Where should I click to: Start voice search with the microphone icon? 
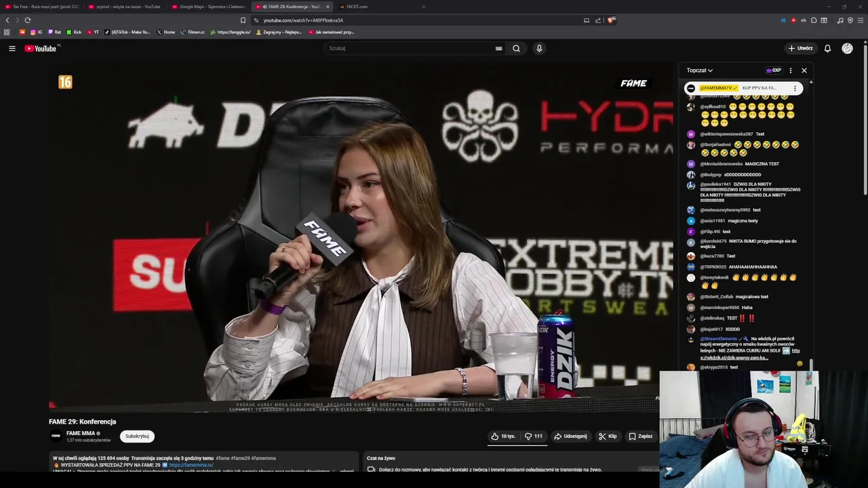539,48
